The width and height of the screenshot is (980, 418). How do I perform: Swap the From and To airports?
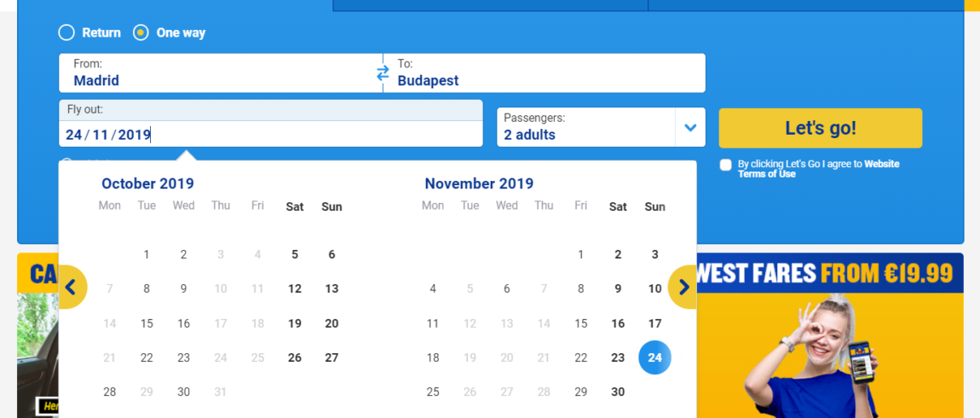pyautogui.click(x=383, y=74)
